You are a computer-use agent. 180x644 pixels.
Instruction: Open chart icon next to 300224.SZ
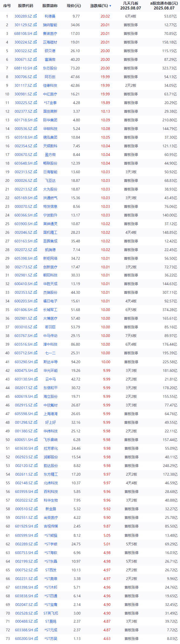pyautogui.click(x=35, y=42)
